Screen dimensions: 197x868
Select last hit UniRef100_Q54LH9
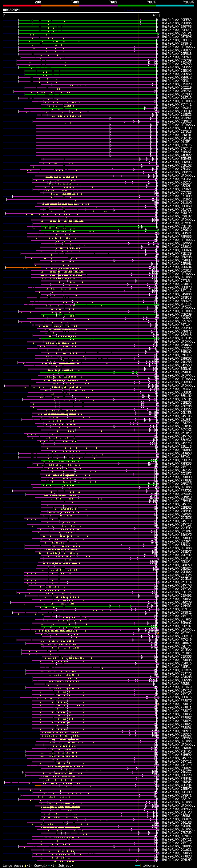[x=177, y=860]
